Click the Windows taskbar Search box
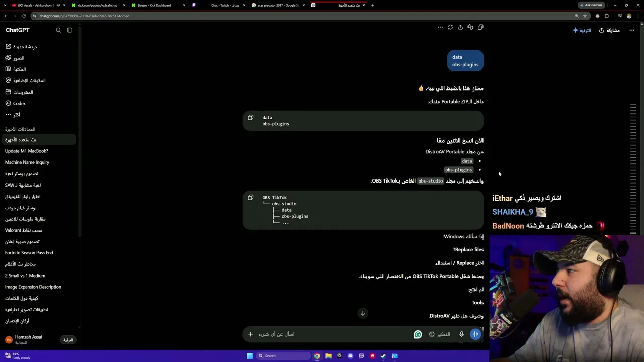 (283, 356)
